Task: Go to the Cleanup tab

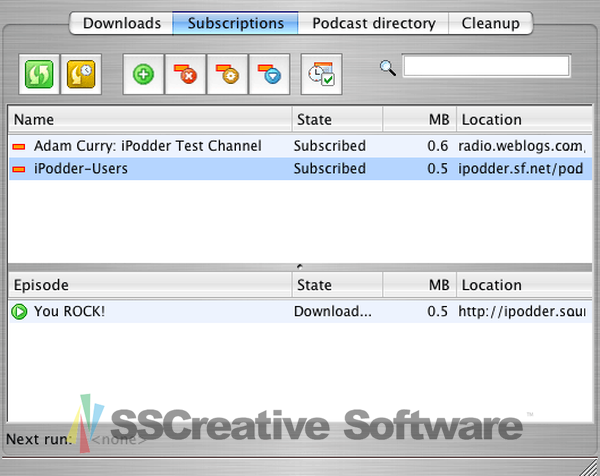Action: point(491,23)
